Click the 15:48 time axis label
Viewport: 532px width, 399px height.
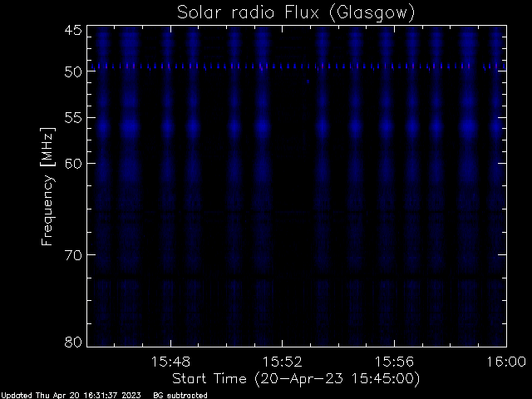point(170,362)
